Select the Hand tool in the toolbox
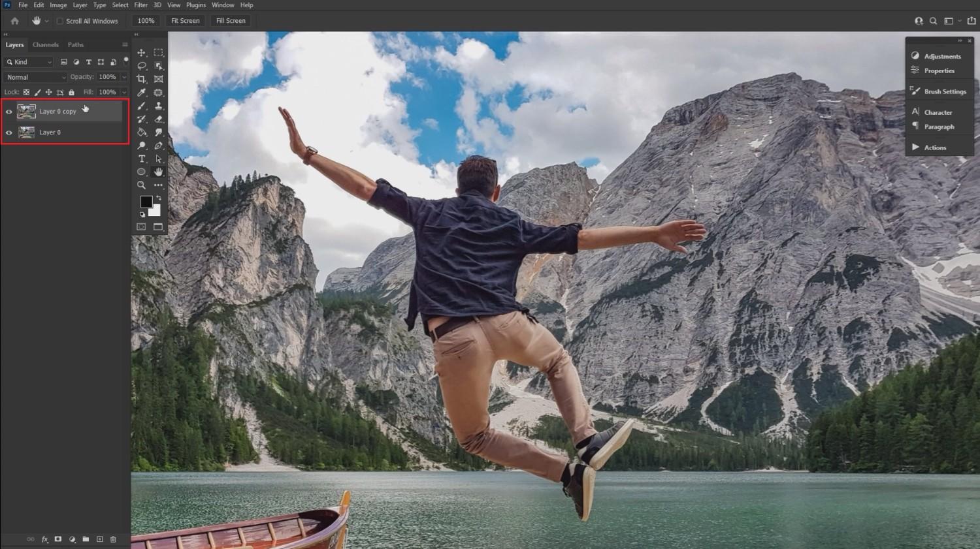Image resolution: width=980 pixels, height=549 pixels. click(158, 172)
